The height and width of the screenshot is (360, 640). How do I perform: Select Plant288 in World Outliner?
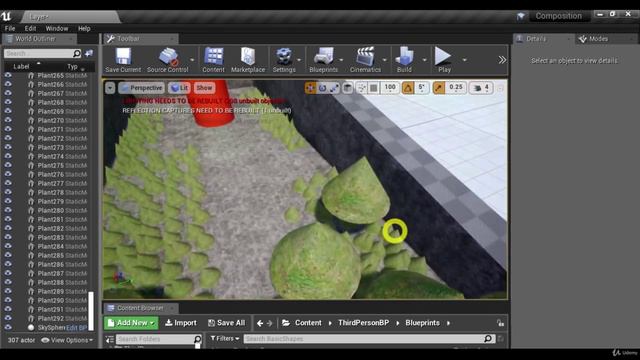point(51,282)
